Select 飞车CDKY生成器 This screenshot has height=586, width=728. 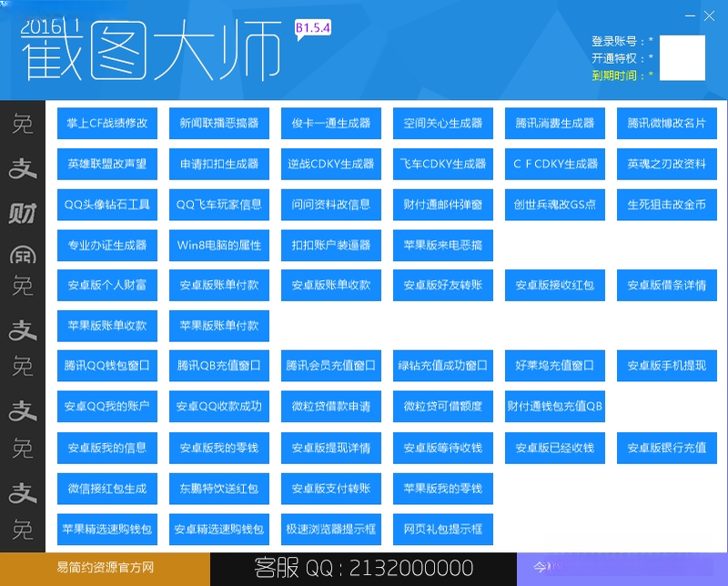point(443,164)
